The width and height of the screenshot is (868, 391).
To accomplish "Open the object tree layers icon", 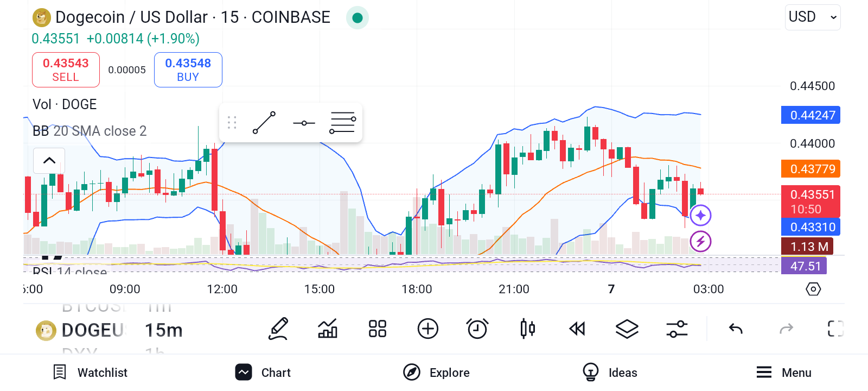I will 627,329.
